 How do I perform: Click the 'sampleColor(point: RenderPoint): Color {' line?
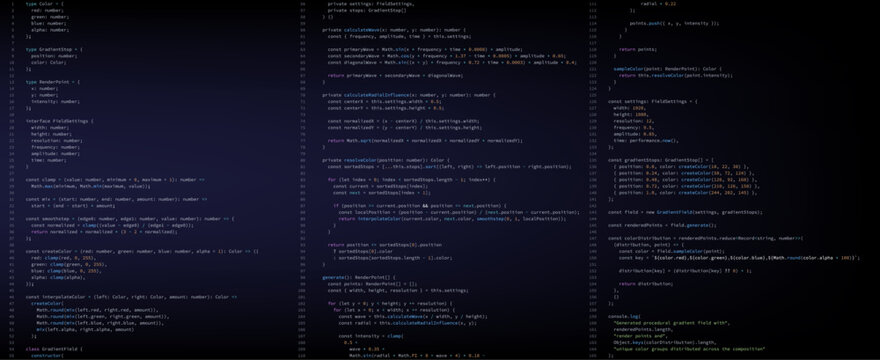668,69
